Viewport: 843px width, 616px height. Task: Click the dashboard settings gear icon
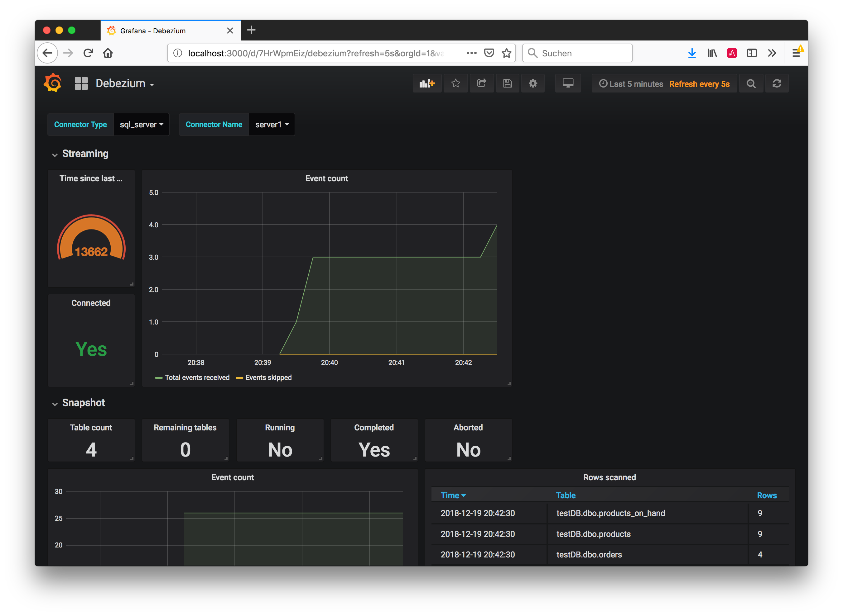[x=533, y=83]
